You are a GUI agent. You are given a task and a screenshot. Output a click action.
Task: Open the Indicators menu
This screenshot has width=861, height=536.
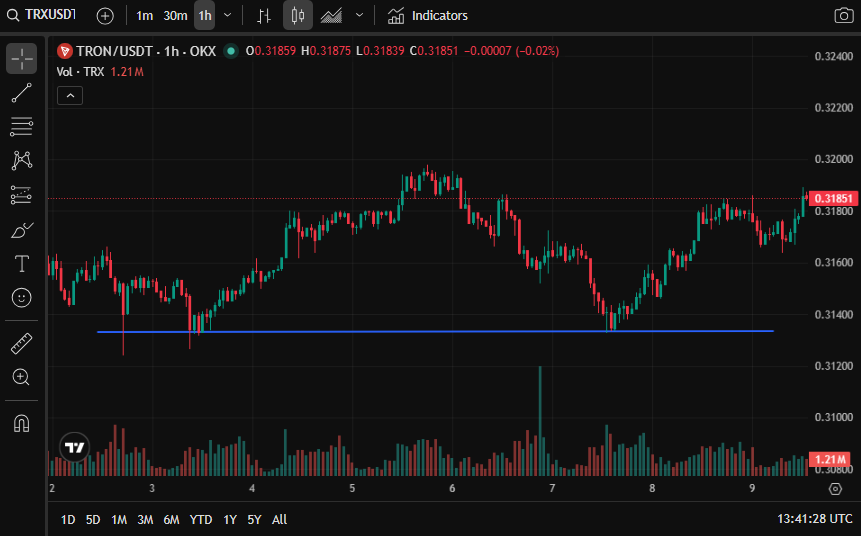click(427, 15)
